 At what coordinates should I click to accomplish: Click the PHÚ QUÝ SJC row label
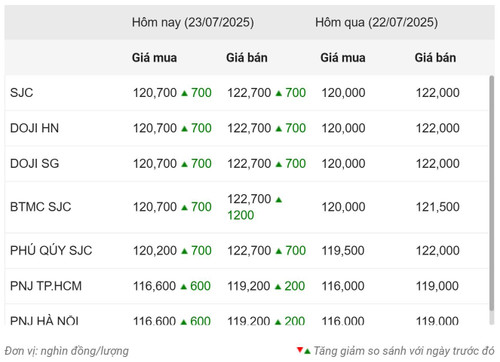click(x=51, y=251)
